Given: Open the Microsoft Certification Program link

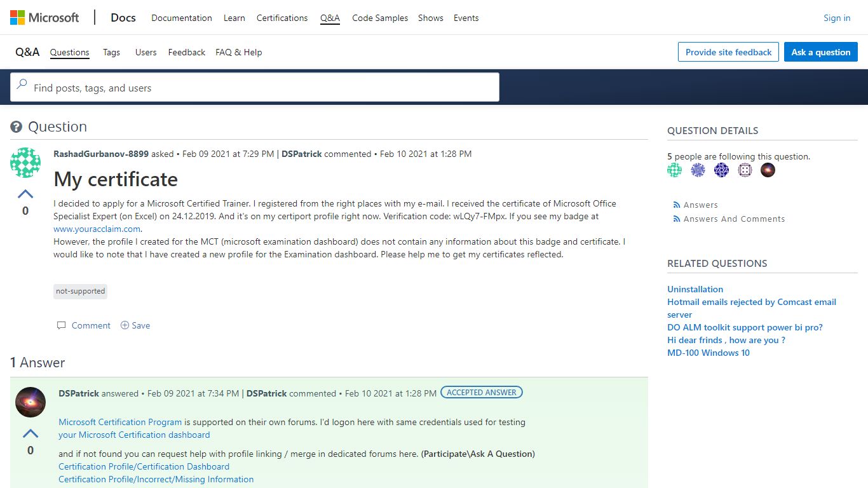Looking at the screenshot, I should (x=120, y=422).
